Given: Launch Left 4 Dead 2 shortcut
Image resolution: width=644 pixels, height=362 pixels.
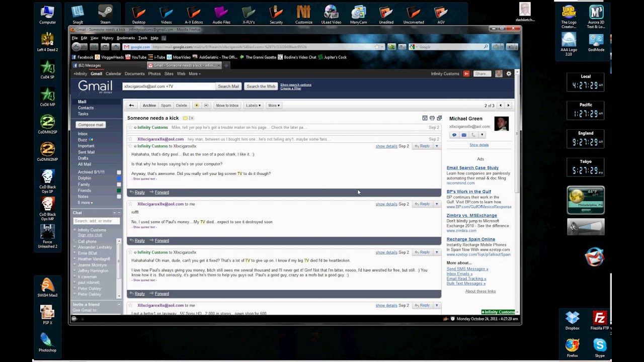Looking at the screenshot, I should [x=47, y=42].
